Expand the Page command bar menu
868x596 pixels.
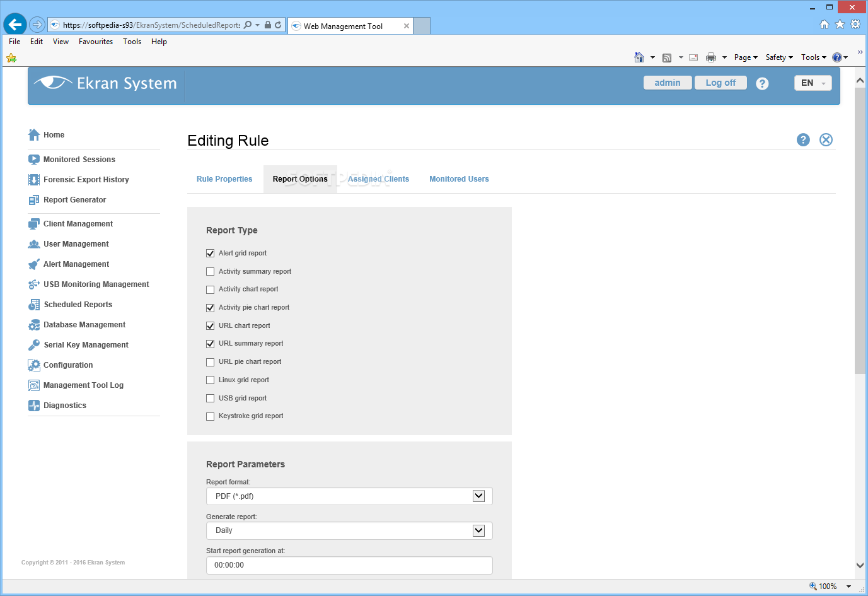746,57
